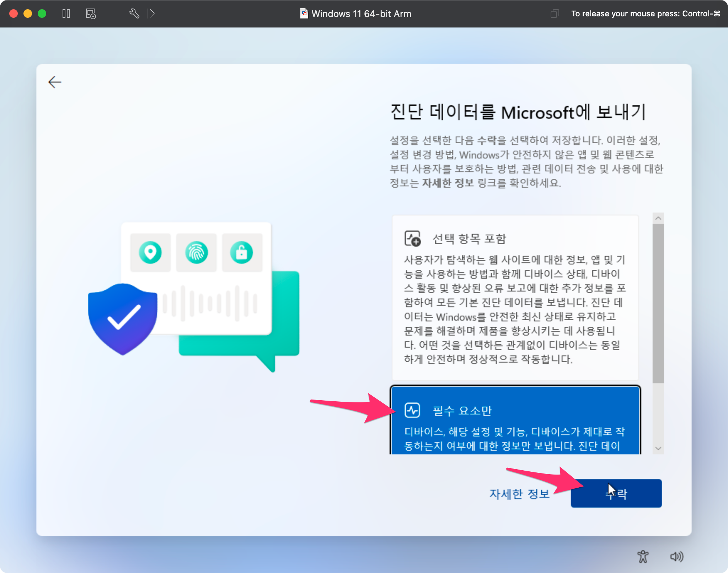The image size is (728, 573).
Task: Click the accessibility icon
Action: pyautogui.click(x=643, y=556)
